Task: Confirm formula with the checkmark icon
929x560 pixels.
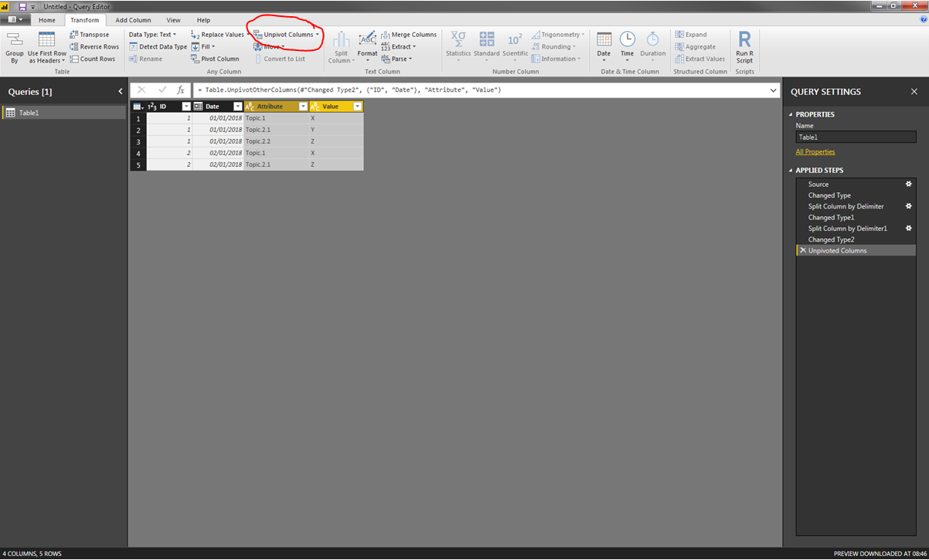Action: [162, 90]
